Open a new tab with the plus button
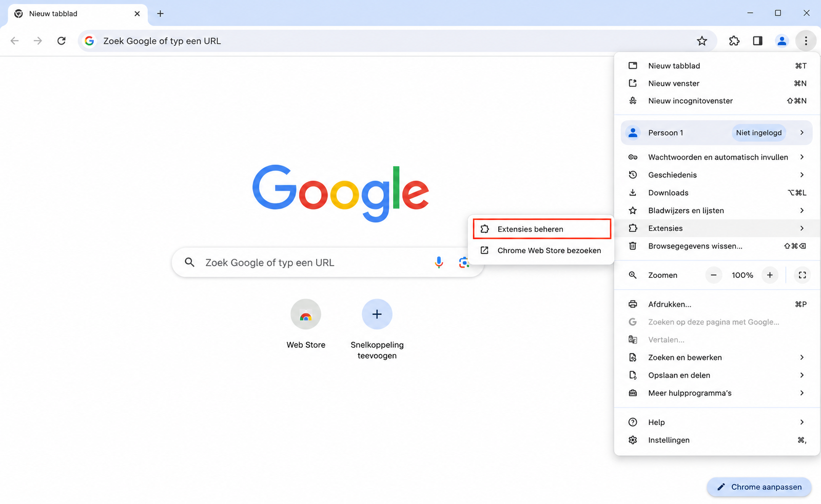 tap(160, 14)
